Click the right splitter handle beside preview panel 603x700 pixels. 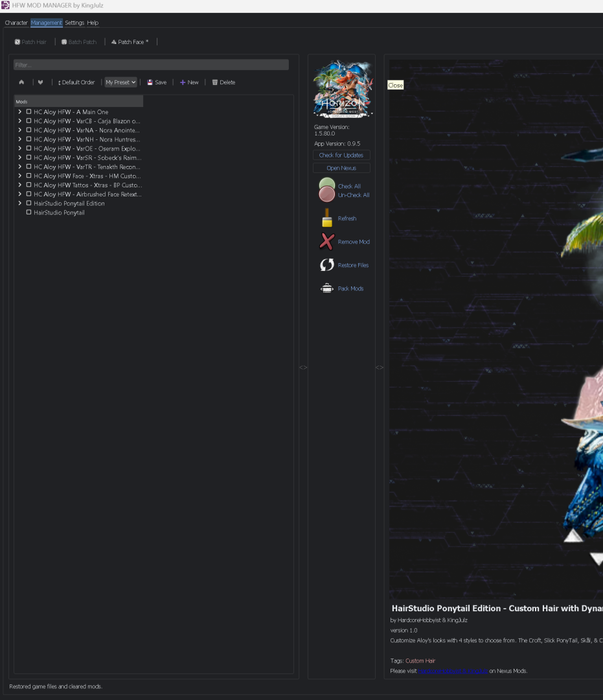coord(380,367)
